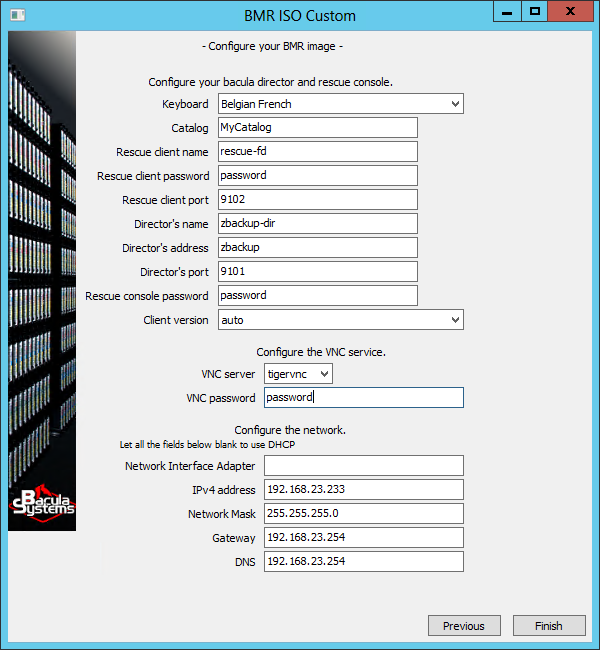Click the 'Keyboard' label
This screenshot has height=650, width=600.
point(185,104)
